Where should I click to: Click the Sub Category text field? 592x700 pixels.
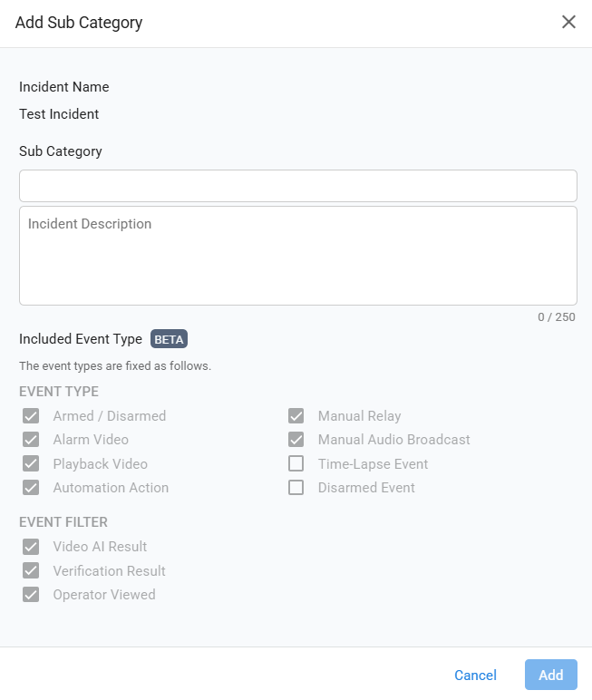tap(297, 186)
